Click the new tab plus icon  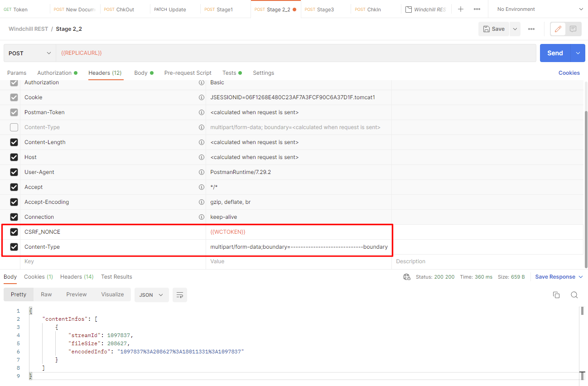pyautogui.click(x=461, y=9)
